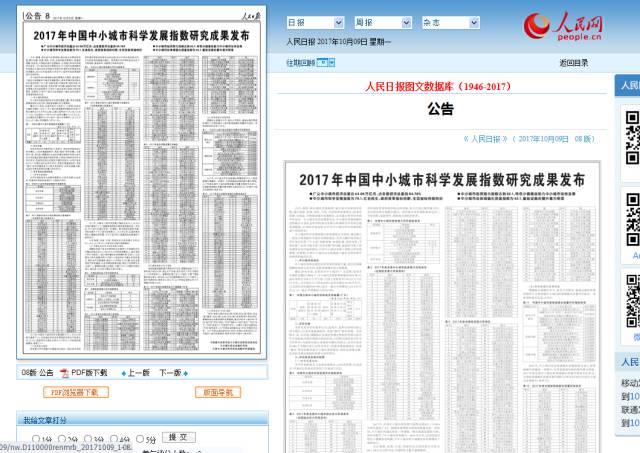This screenshot has height=453, width=640.
Task: Select the 4分 rating radio button
Action: pos(114,439)
